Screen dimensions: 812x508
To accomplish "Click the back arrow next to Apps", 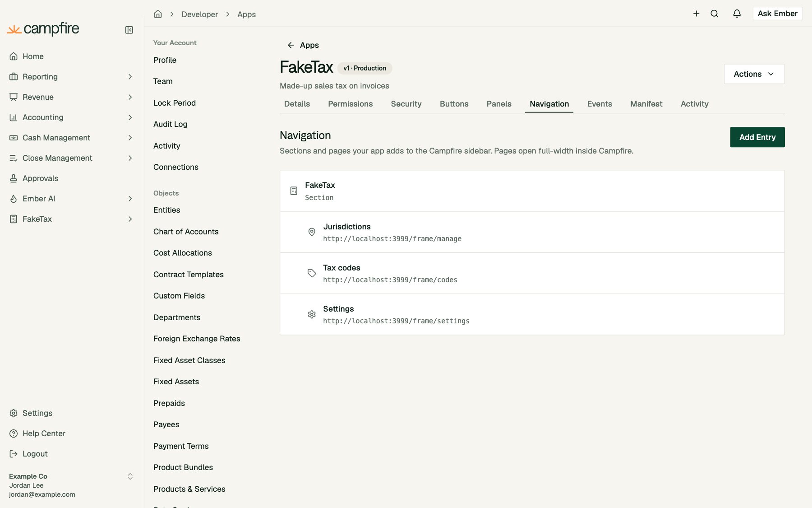I will [291, 45].
